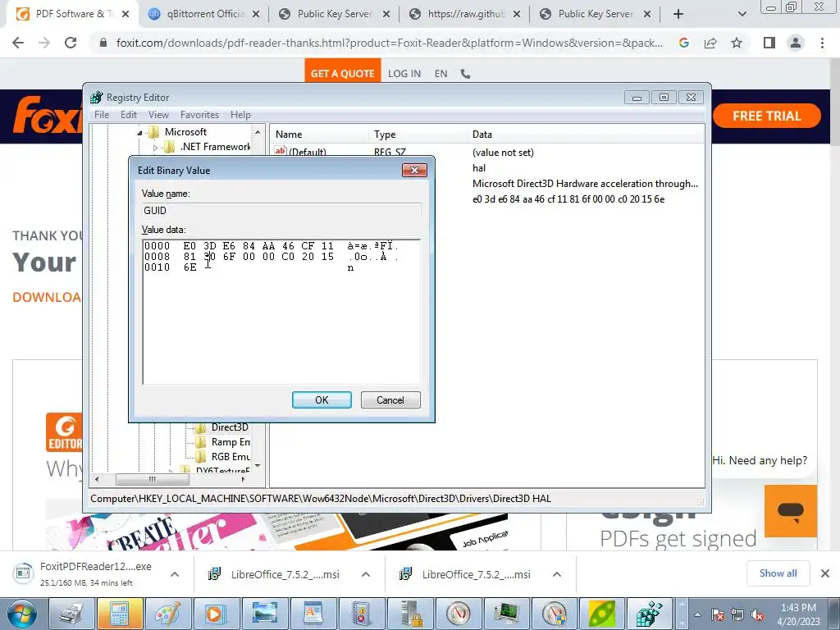Bookmark this page with the star icon
Viewport: 840px width, 630px height.
(737, 43)
